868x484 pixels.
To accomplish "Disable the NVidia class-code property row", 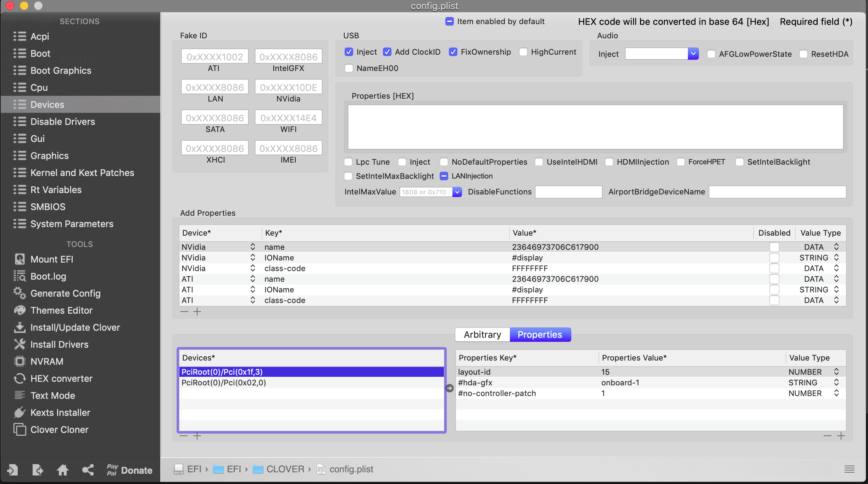I will 774,268.
